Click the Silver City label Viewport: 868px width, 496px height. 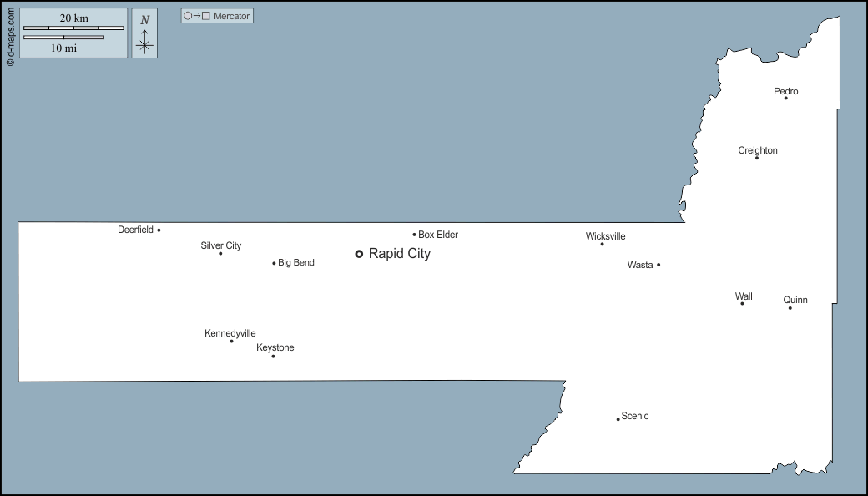pos(221,245)
